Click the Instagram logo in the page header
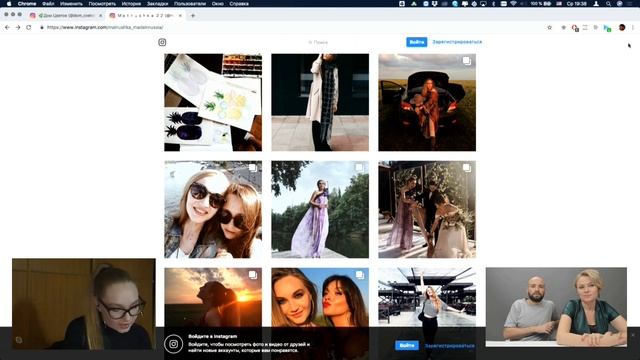This screenshot has height=360, width=640. point(162,42)
